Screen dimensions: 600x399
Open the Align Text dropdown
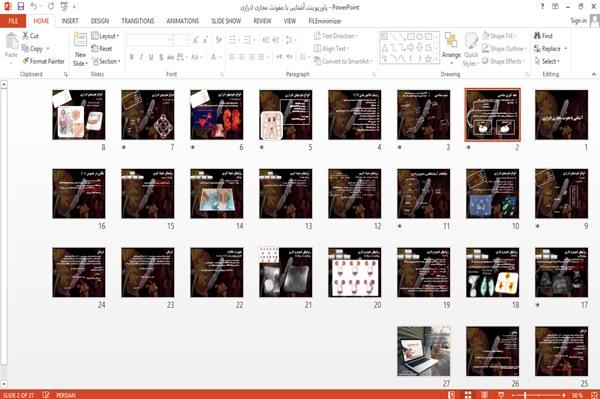332,49
